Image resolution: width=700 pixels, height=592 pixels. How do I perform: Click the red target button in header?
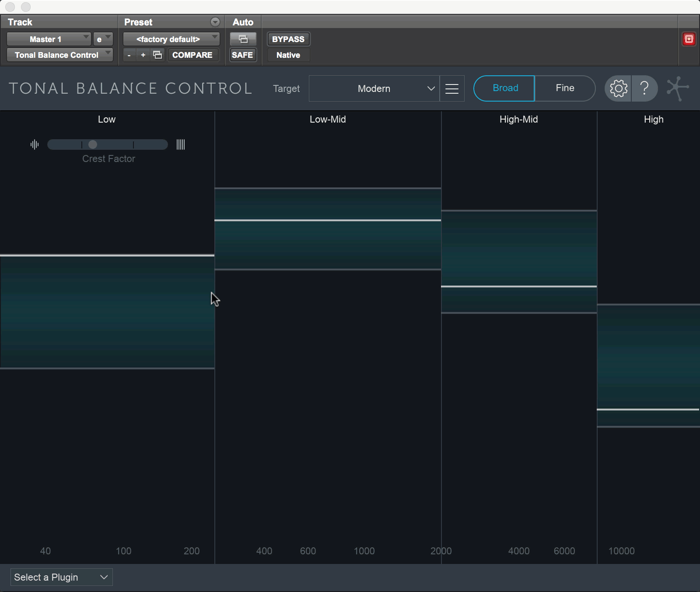pyautogui.click(x=689, y=39)
